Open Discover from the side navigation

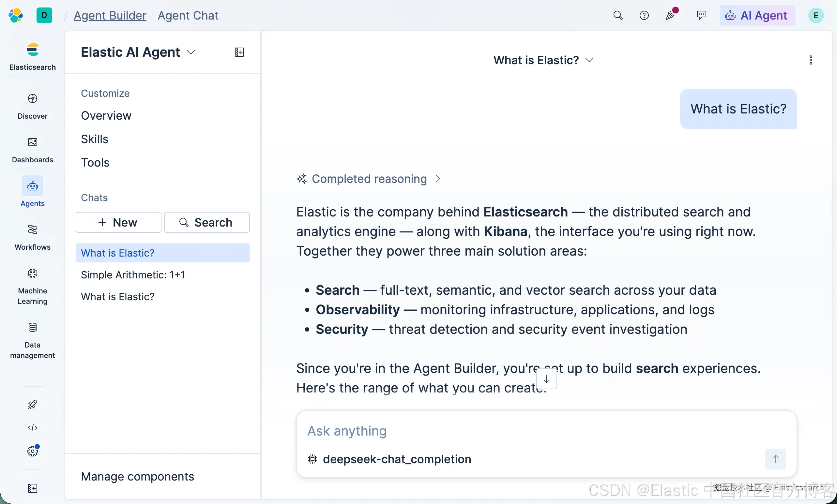pos(33,107)
